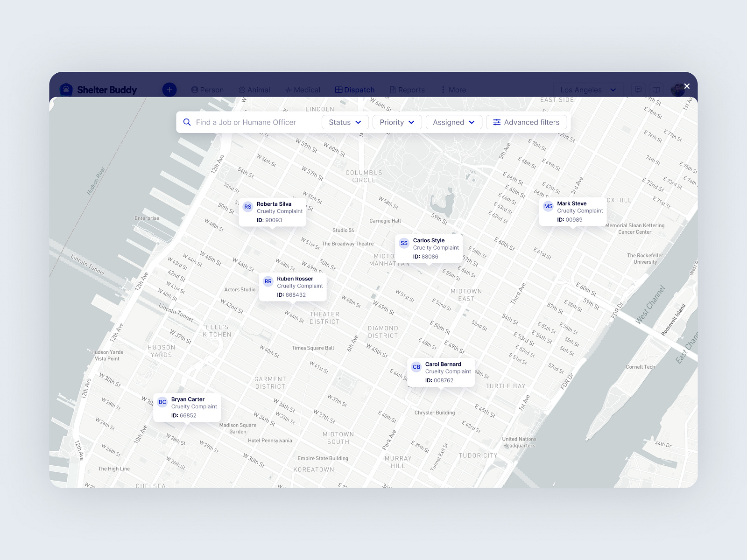Screen dimensions: 747x560
Task: Expand the Assigned filter dropdown
Action: pyautogui.click(x=453, y=122)
